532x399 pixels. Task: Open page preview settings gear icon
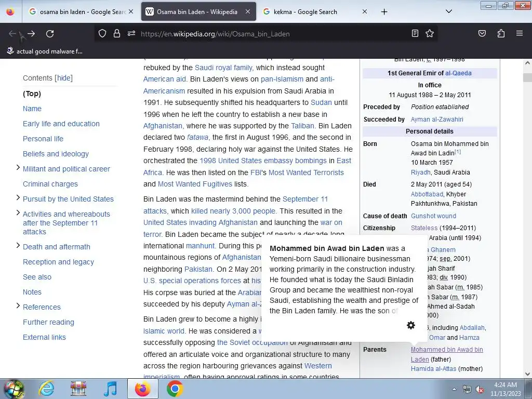click(411, 325)
